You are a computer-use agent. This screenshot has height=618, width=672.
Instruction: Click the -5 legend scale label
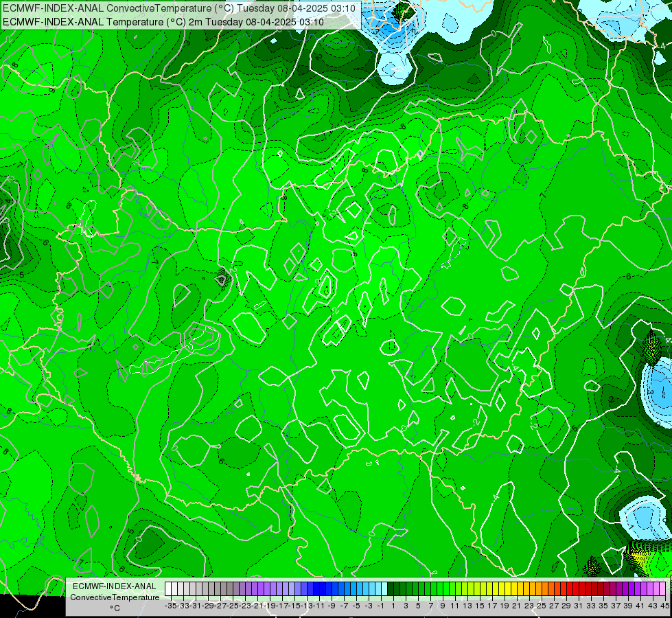coord(356,606)
